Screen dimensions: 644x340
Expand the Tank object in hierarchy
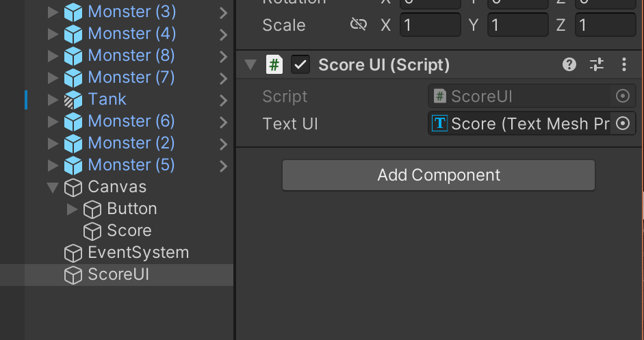tap(53, 100)
